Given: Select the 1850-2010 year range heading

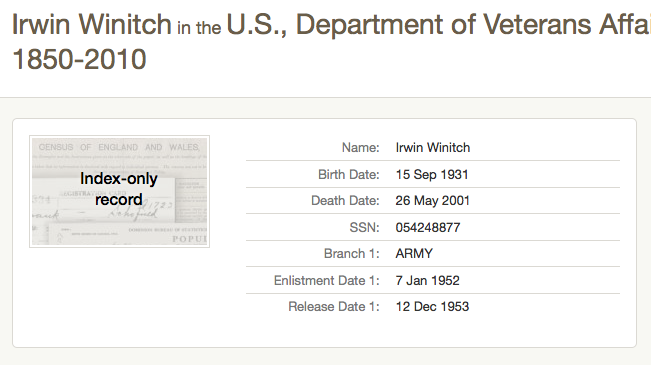Looking at the screenshot, I should (79, 59).
